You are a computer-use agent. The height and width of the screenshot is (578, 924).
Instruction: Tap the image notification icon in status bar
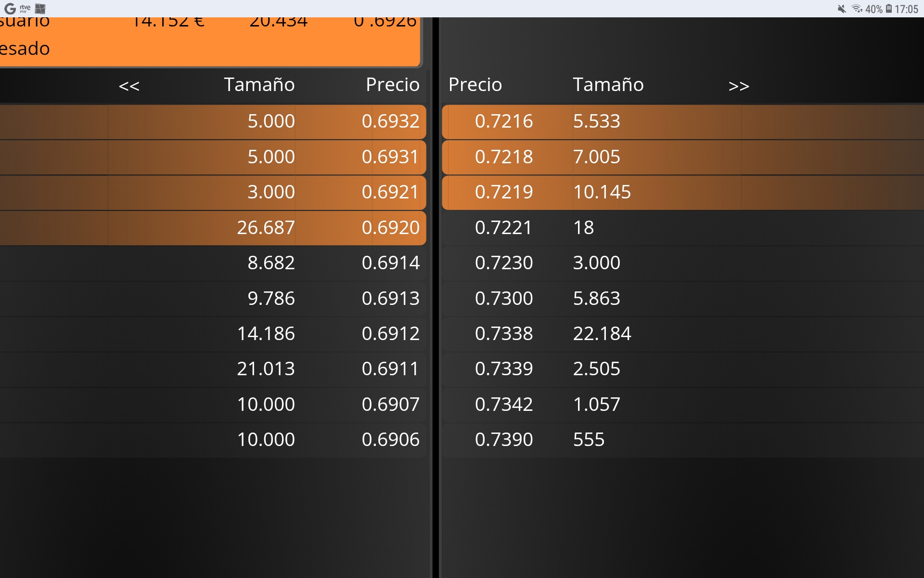[40, 9]
